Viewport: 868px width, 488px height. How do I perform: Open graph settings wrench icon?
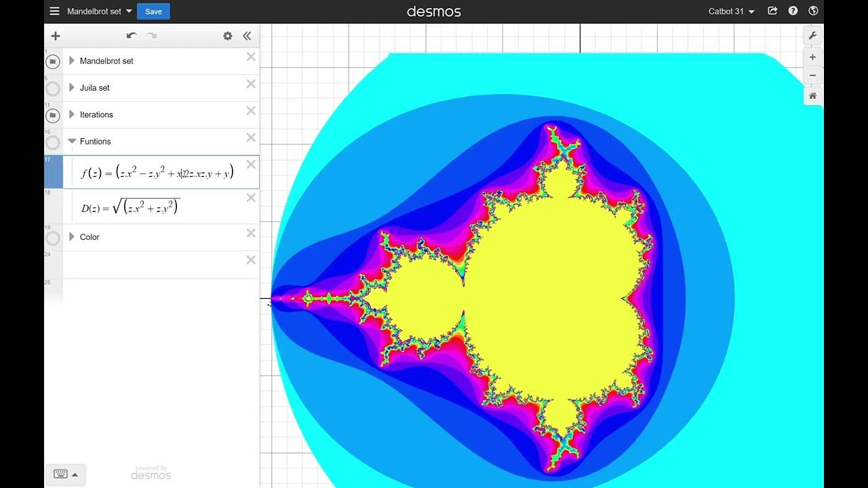(812, 35)
